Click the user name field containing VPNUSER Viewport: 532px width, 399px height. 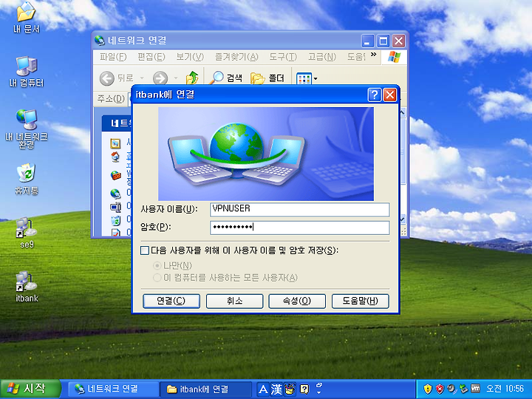(x=299, y=209)
